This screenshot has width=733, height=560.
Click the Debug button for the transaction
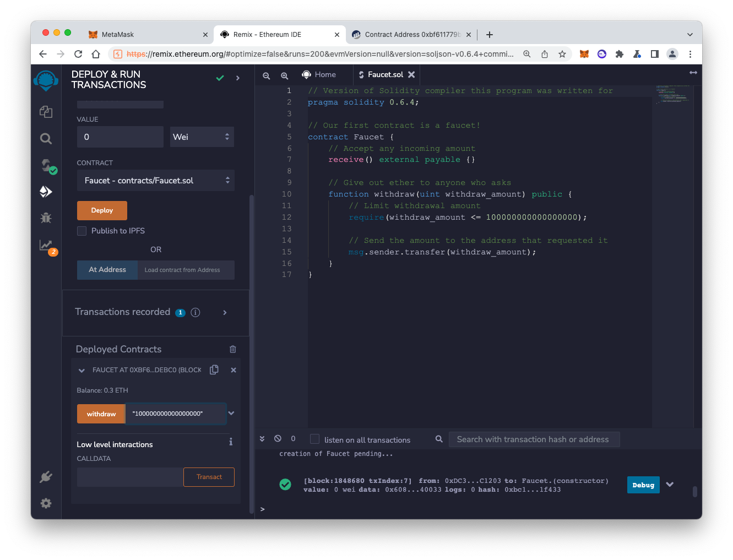(643, 485)
